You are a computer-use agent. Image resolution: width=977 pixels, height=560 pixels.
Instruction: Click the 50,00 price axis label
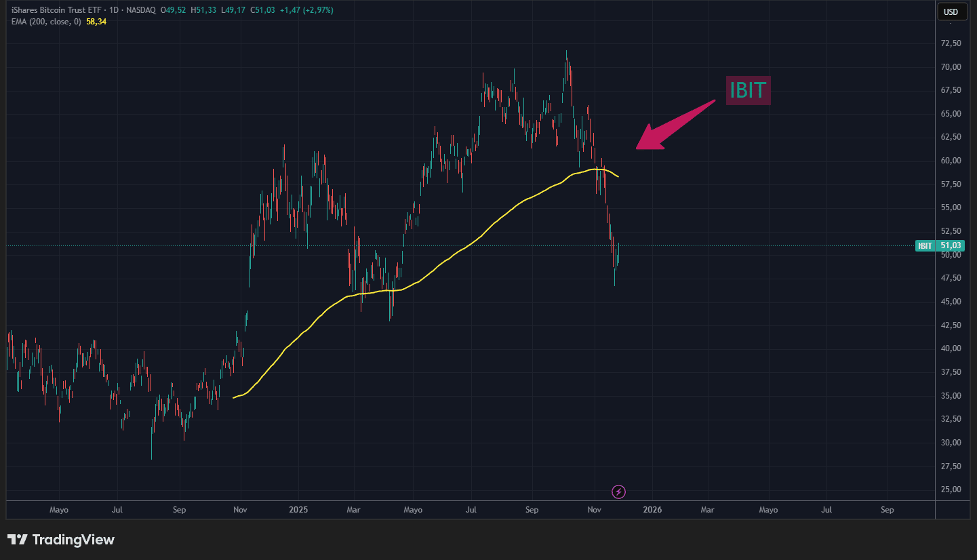951,255
